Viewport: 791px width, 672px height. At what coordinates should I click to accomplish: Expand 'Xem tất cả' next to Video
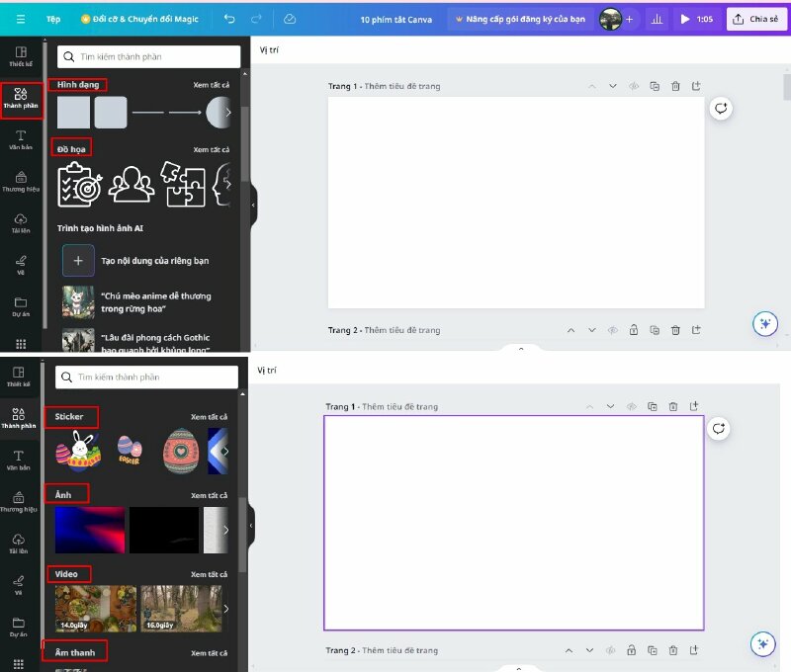209,574
